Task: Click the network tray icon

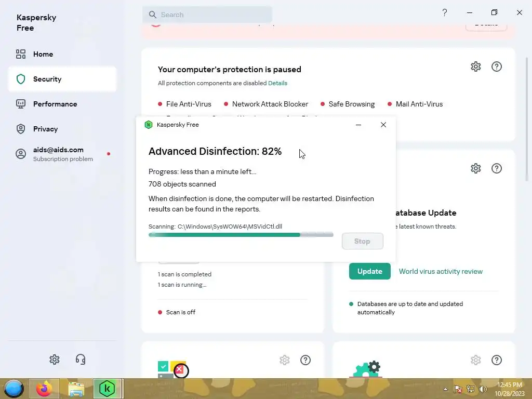Action: coord(471,389)
